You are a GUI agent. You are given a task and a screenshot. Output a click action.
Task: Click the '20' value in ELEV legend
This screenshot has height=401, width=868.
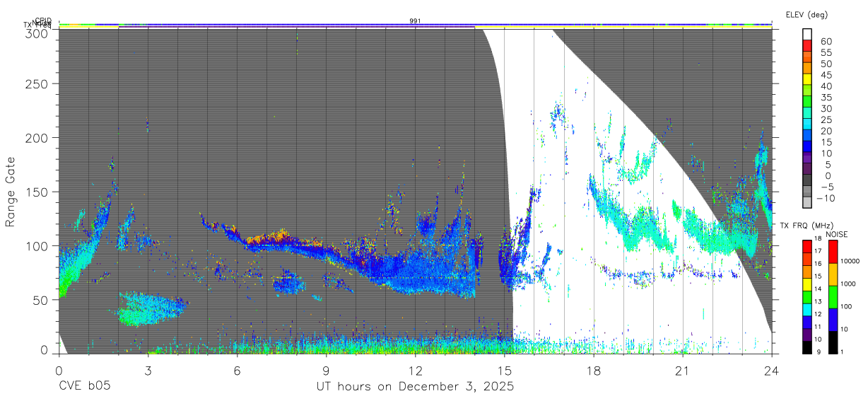(826, 131)
